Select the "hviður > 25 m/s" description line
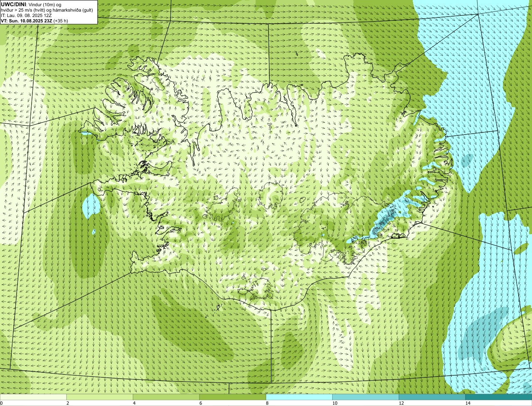This screenshot has height=406, width=532. [47, 10]
